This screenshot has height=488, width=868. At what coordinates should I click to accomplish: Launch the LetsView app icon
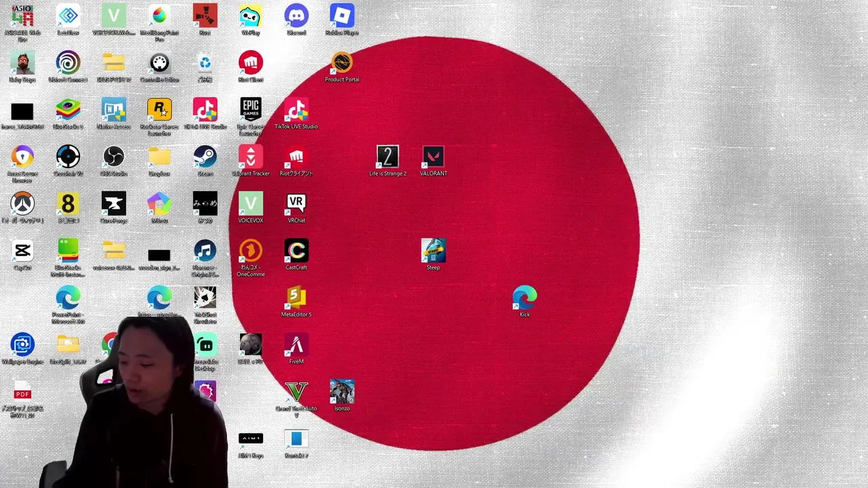pyautogui.click(x=68, y=16)
